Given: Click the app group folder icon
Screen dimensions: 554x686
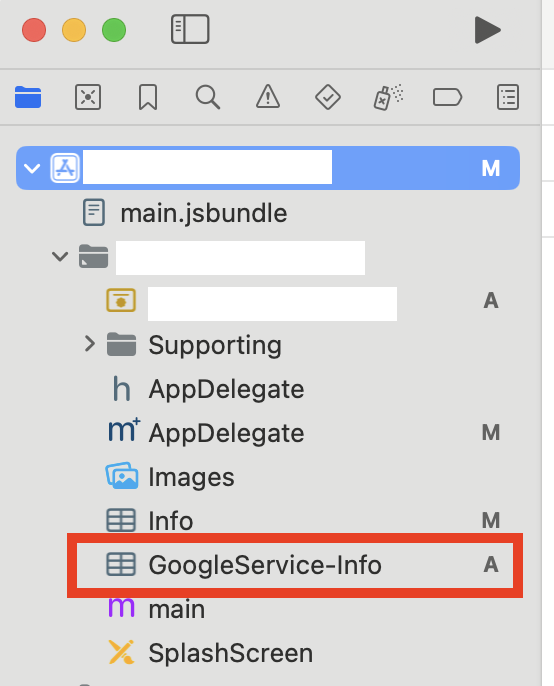Looking at the screenshot, I should (x=93, y=256).
